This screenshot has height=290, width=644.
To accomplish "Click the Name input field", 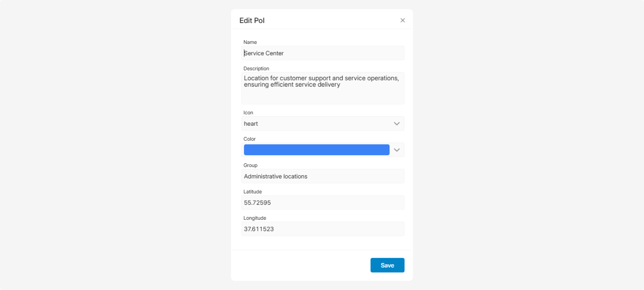I will click(x=323, y=53).
